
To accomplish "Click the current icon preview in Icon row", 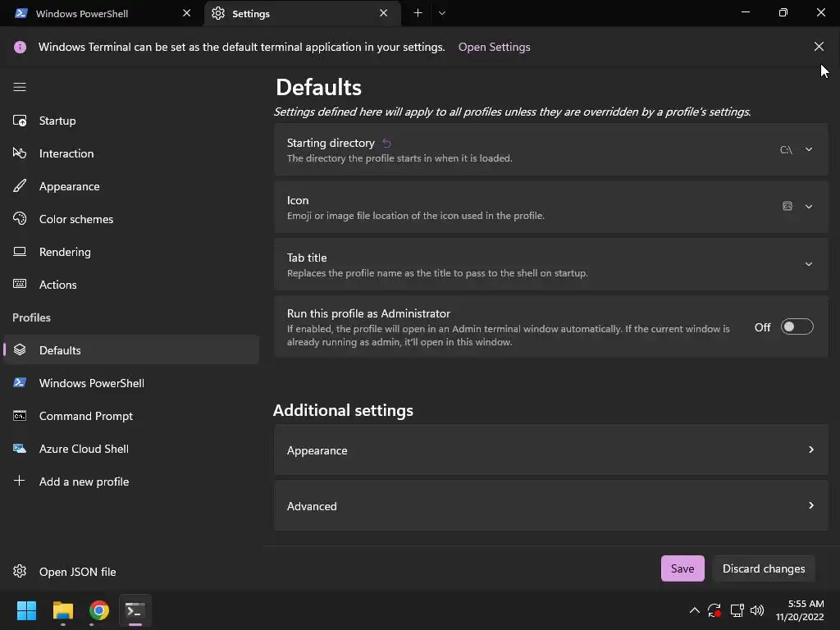I will tap(787, 206).
